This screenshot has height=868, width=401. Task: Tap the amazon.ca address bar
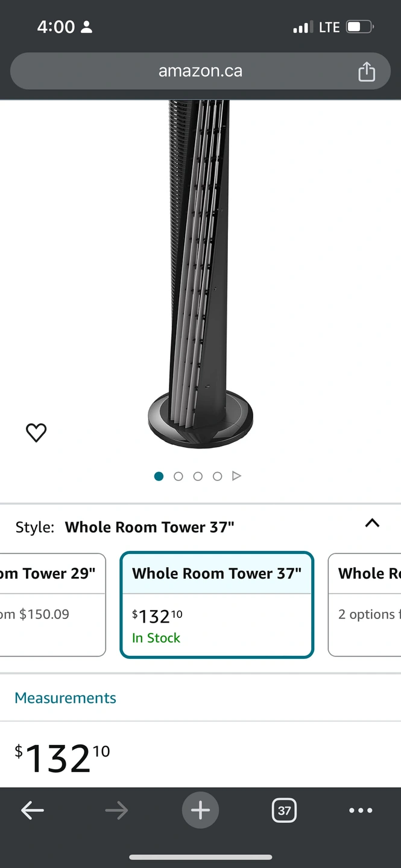point(200,71)
